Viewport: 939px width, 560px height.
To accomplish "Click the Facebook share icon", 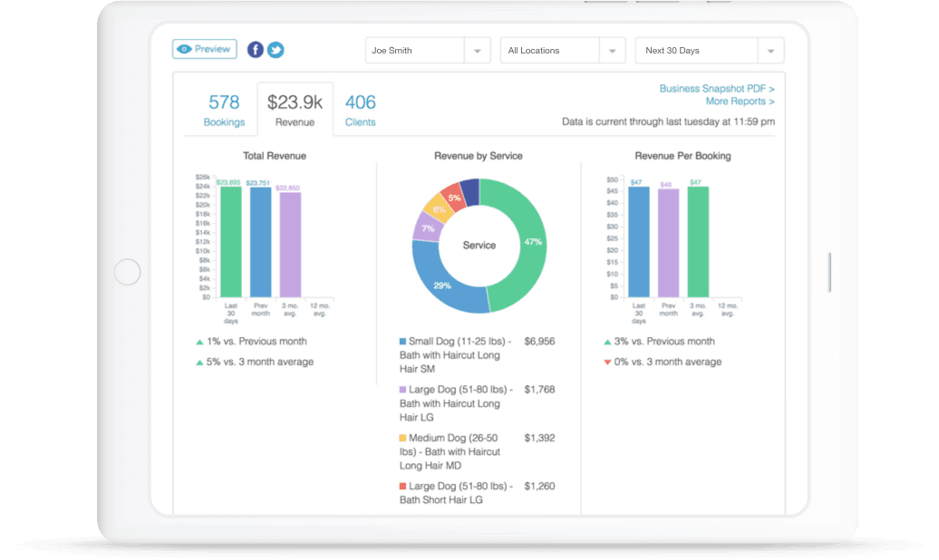I will point(256,50).
